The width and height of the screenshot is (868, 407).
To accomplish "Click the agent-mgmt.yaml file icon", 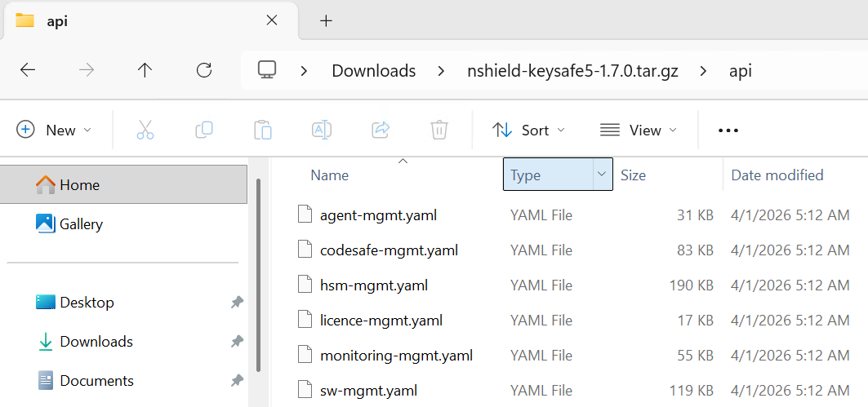I will [305, 215].
